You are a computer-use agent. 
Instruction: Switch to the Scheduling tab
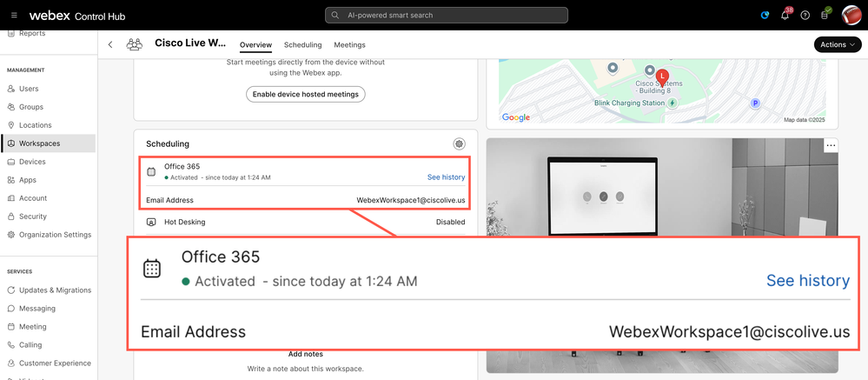[x=303, y=45]
